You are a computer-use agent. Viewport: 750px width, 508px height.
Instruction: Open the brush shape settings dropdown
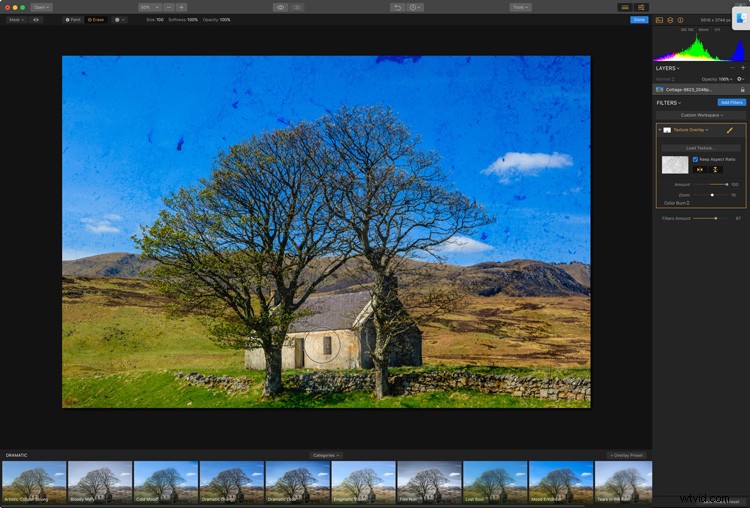[x=120, y=20]
